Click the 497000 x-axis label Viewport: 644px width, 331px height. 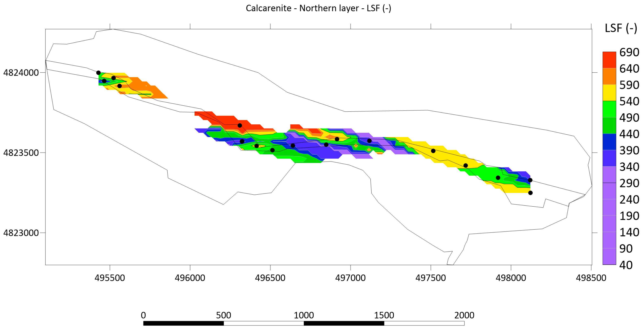(x=350, y=278)
